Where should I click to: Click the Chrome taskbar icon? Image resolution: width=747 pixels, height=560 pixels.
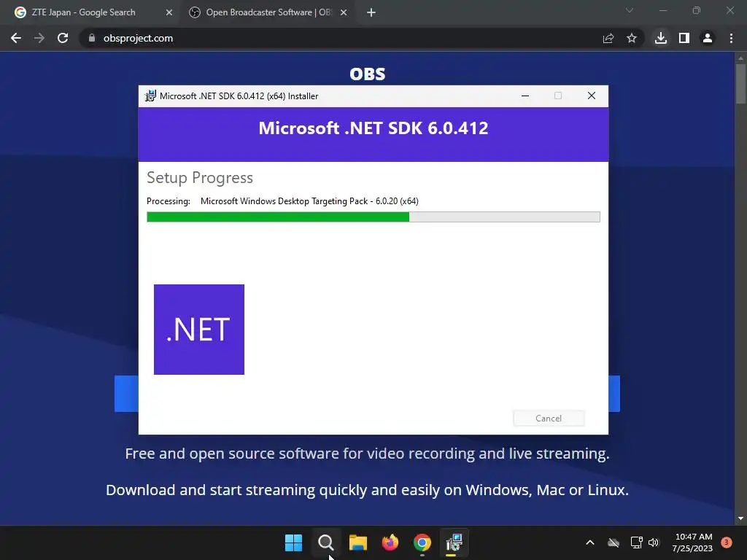422,542
